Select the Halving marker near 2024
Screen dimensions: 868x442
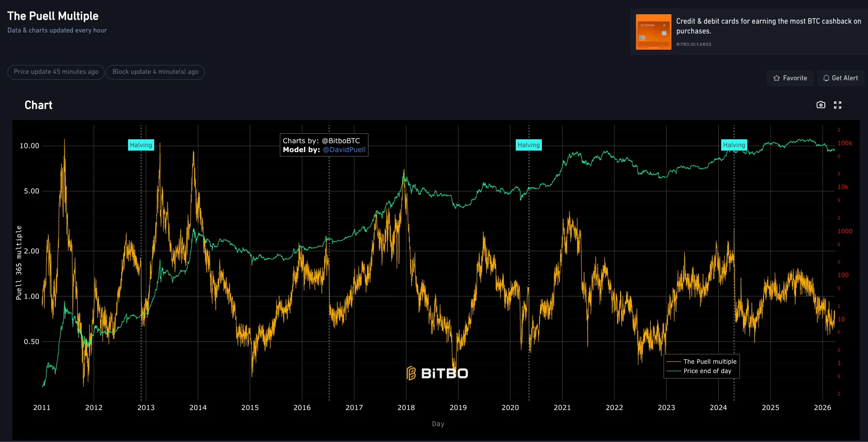click(x=734, y=145)
